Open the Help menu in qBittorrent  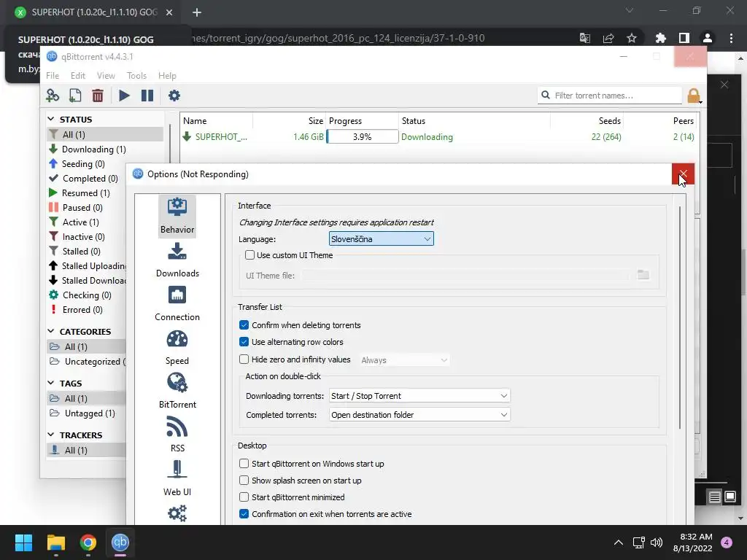pos(167,76)
